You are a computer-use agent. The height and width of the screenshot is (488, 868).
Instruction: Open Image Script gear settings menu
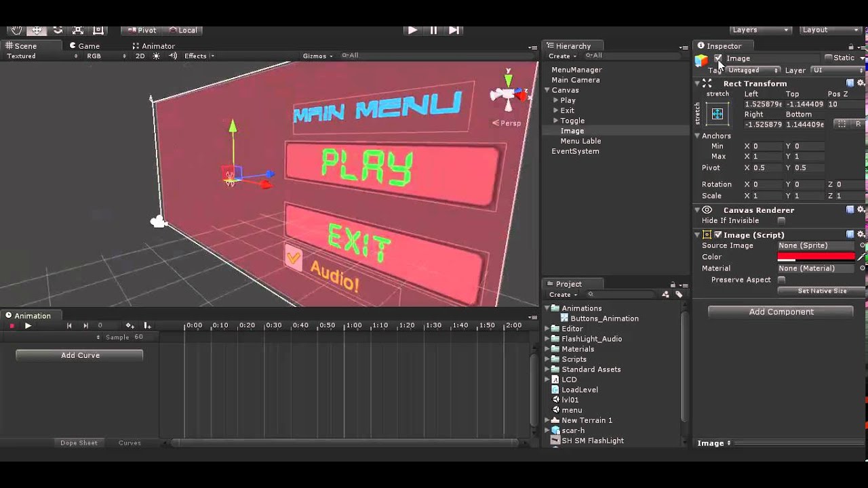pyautogui.click(x=861, y=235)
